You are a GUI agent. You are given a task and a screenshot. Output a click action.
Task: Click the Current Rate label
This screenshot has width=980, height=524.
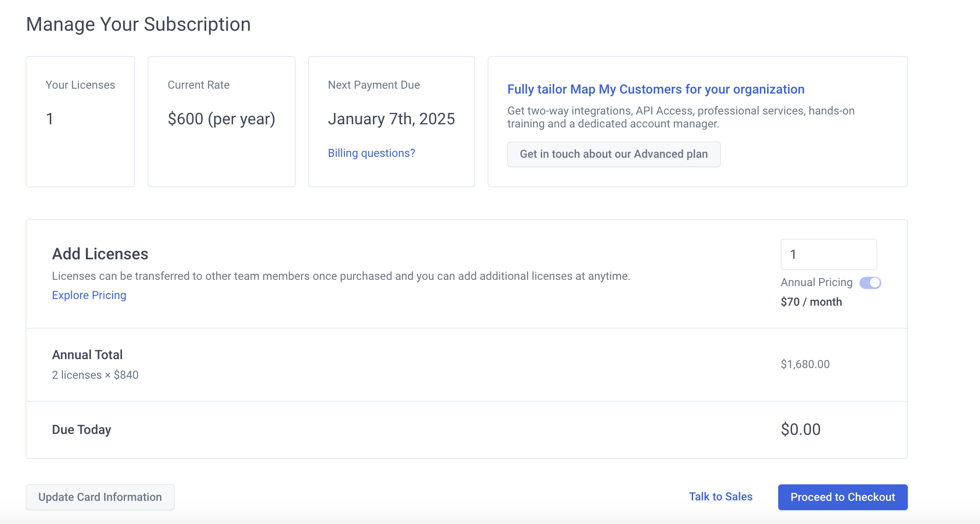199,85
